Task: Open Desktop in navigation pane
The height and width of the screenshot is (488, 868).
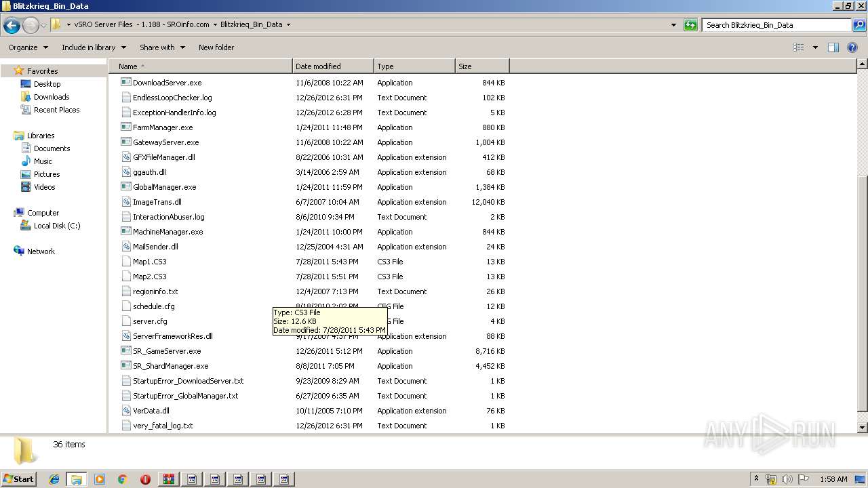Action: coord(47,84)
